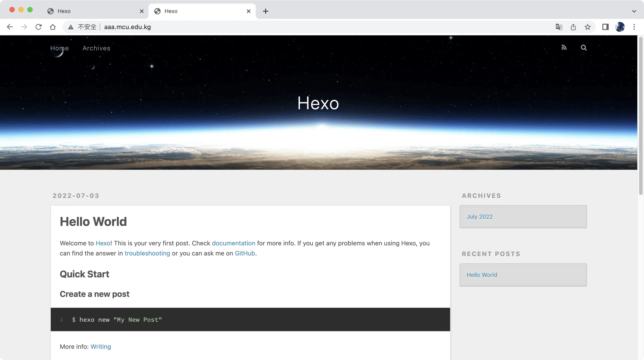Open the troubleshooting link
Screen dimensions: 644x360
(147, 253)
